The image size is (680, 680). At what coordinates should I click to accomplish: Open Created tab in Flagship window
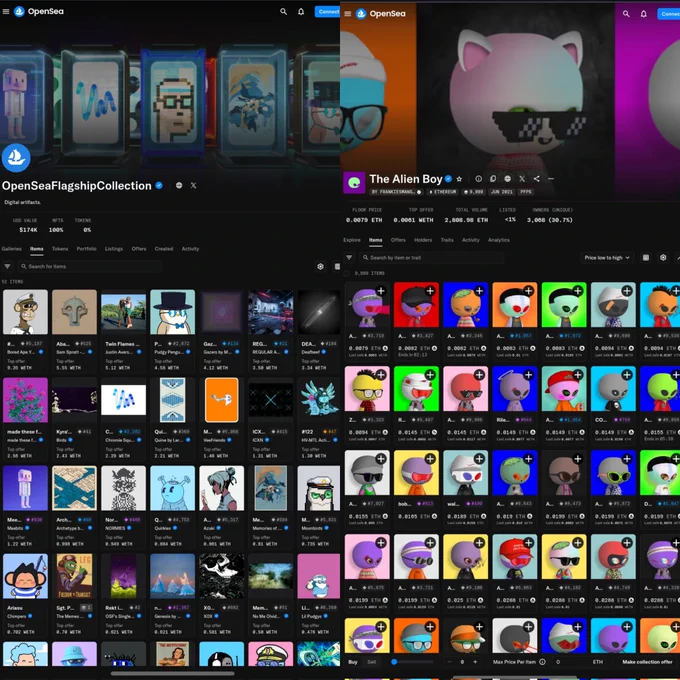164,249
